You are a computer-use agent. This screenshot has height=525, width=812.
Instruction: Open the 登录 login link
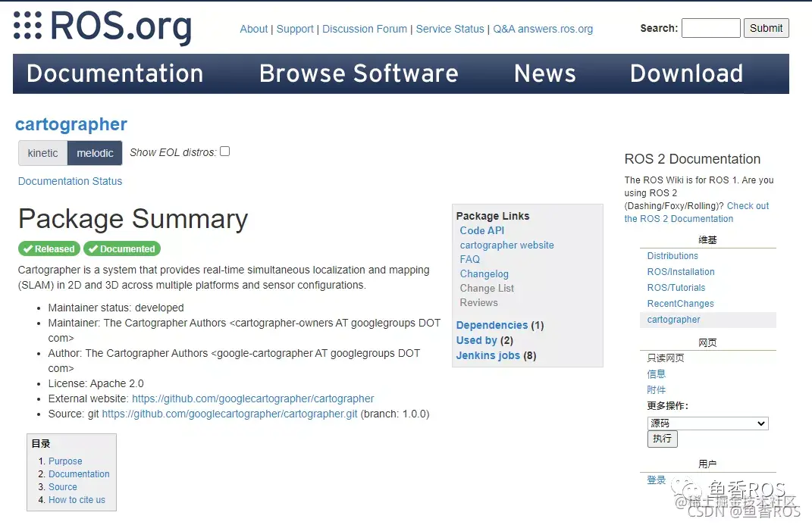(656, 480)
